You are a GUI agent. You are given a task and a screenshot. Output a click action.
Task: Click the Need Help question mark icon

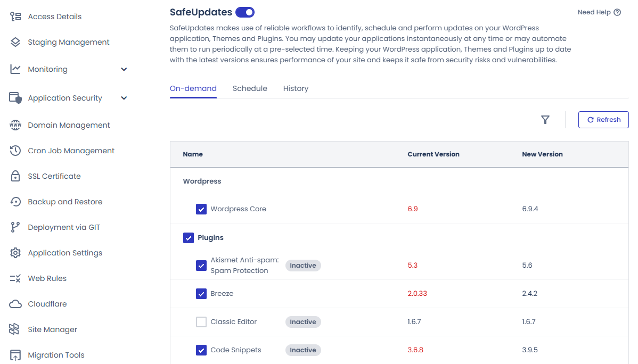(617, 12)
